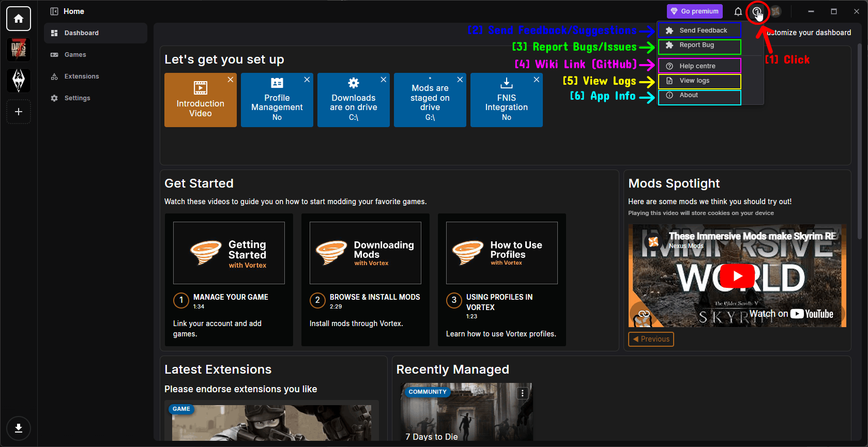
Task: Open the How to Use Profiles video thumbnail
Action: [502, 253]
